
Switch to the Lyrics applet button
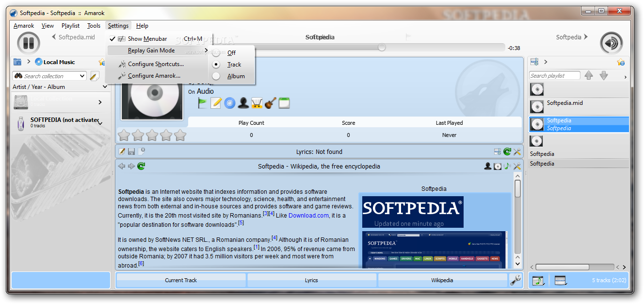click(x=311, y=280)
